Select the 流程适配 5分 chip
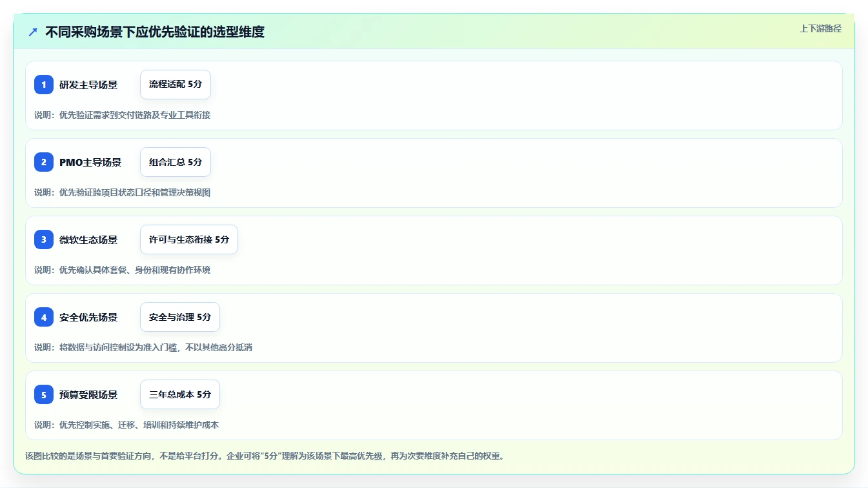Screen dimensions: 868x488 (x=176, y=85)
